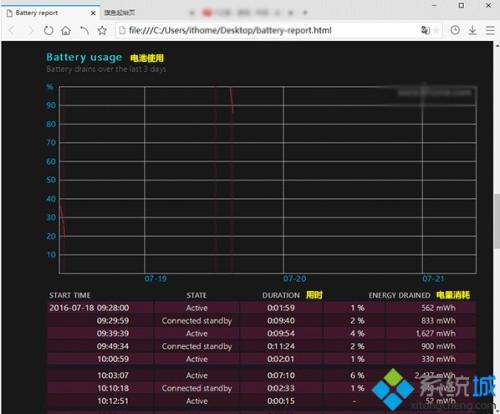
Task: Click the 07-20 date label on chart
Action: 294,279
